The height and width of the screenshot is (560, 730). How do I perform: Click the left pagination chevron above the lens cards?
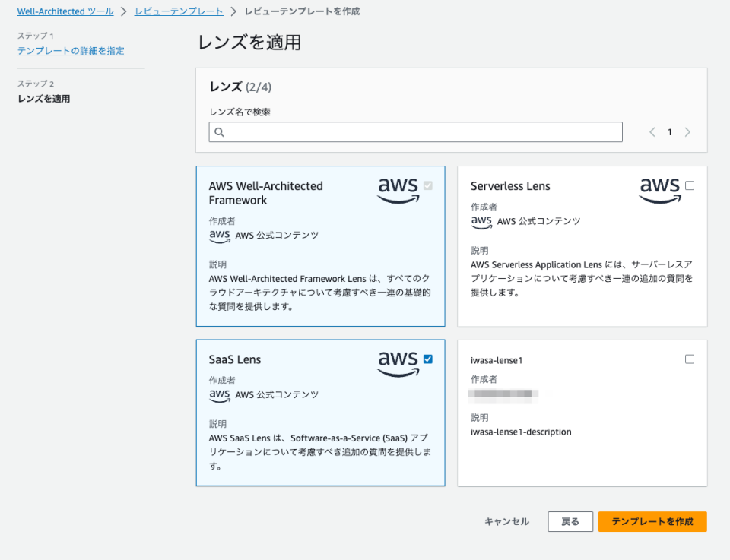click(652, 131)
